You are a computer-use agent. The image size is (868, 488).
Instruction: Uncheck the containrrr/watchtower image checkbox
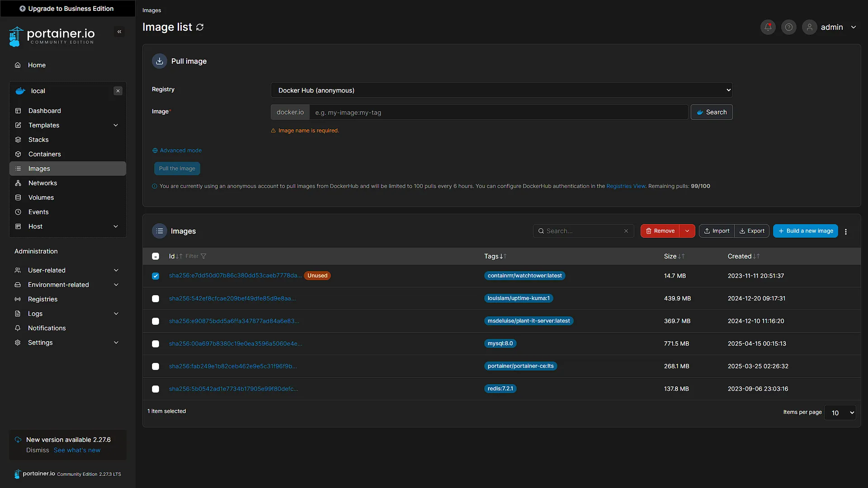(156, 276)
